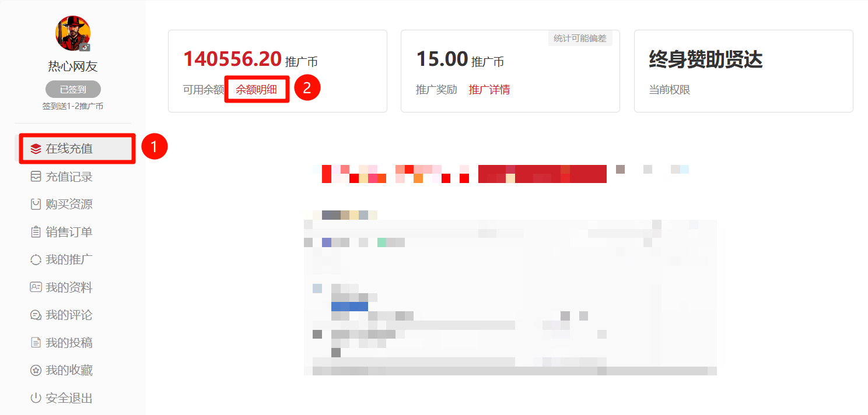
Task: Open the 余额明细 balance details link
Action: [256, 90]
